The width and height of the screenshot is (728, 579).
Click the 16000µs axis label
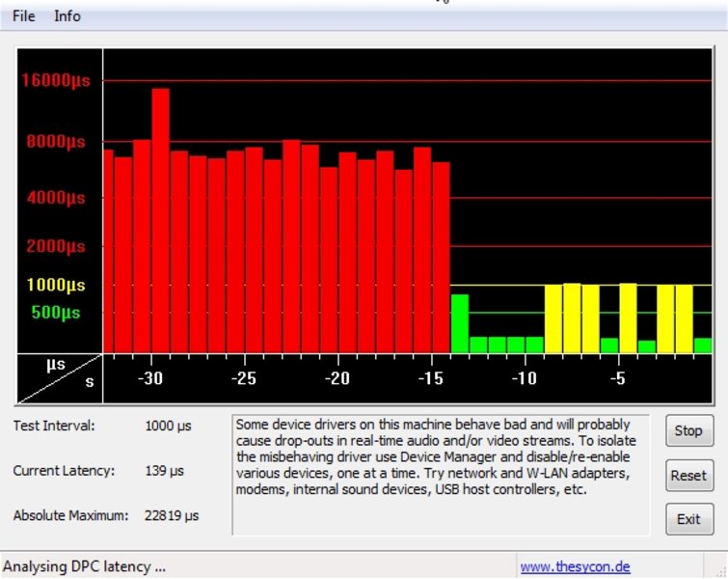[56, 80]
